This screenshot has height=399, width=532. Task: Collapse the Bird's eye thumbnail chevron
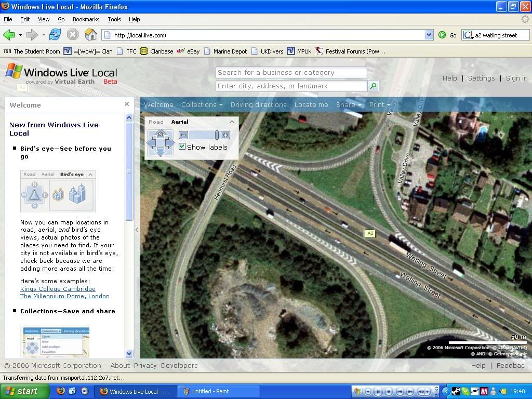(x=90, y=175)
